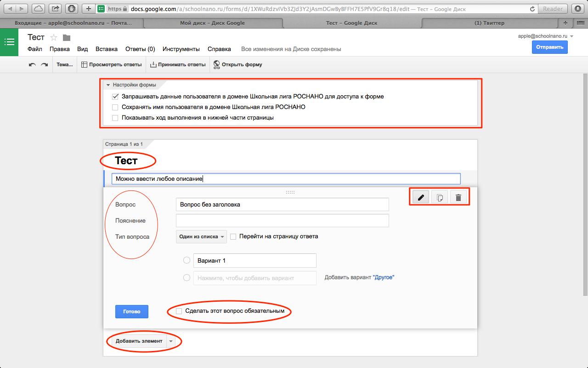588x368 pixels.
Task: Switch to Мой диск – Диск Google tab
Action: tap(212, 23)
